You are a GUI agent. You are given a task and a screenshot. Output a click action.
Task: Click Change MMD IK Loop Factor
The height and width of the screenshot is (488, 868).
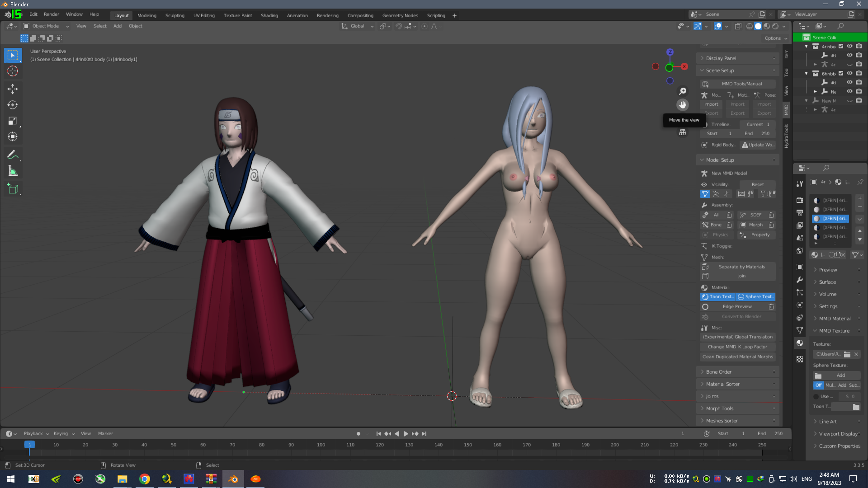[738, 347]
